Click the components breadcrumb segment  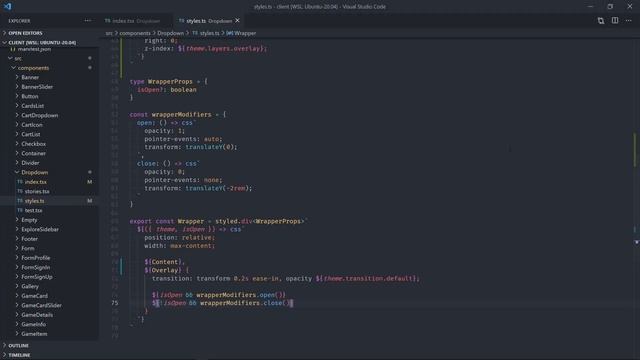click(x=135, y=33)
